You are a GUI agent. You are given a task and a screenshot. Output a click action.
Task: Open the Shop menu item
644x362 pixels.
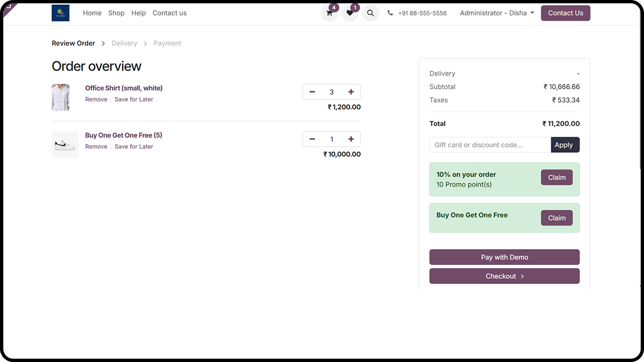point(116,13)
